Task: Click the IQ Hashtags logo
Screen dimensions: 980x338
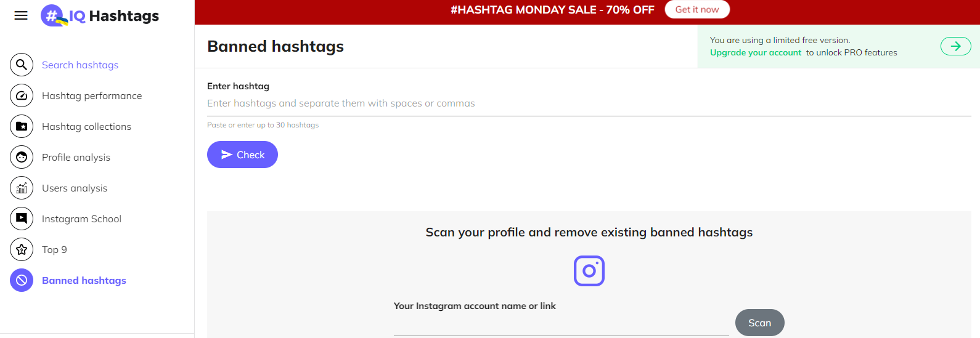Action: (x=100, y=15)
